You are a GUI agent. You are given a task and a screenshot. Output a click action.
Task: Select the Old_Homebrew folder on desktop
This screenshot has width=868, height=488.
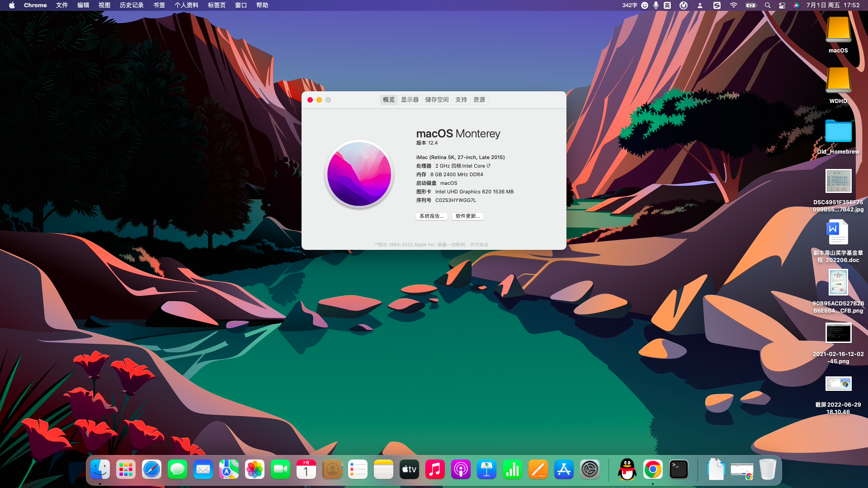point(838,136)
